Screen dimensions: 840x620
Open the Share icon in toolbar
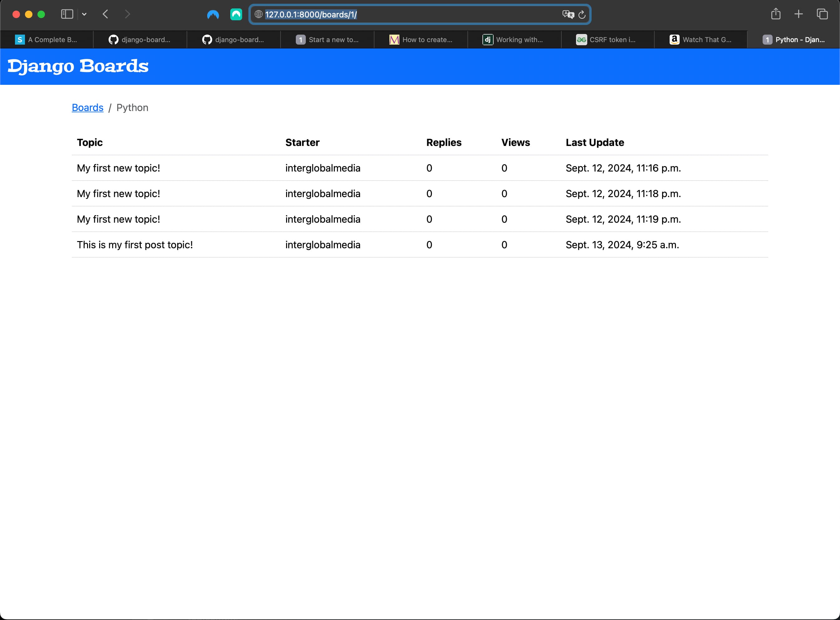(776, 14)
